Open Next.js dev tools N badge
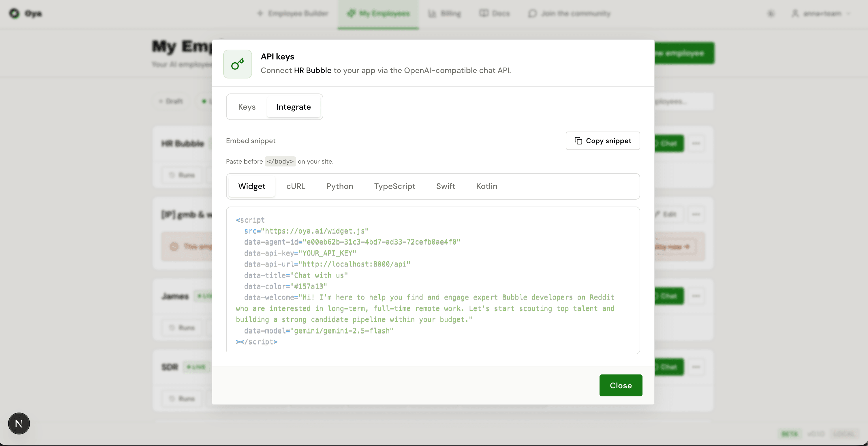Image resolution: width=868 pixels, height=446 pixels. (19, 423)
